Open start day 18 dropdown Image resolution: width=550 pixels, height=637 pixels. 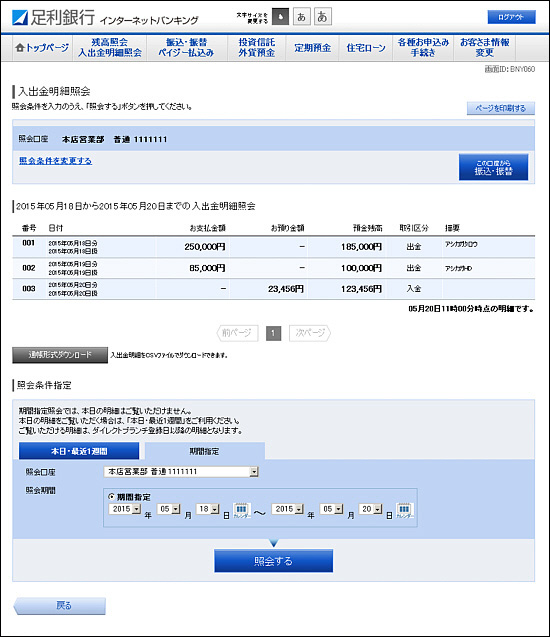[x=208, y=509]
